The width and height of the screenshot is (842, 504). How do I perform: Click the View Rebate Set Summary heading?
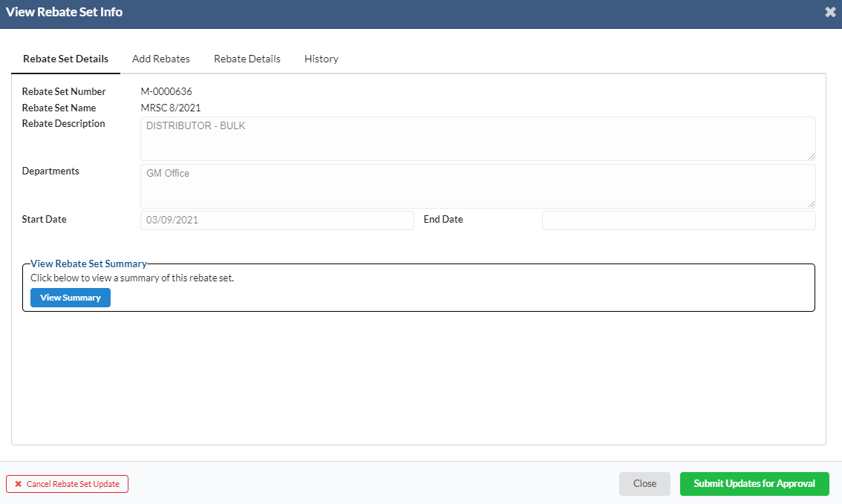88,264
